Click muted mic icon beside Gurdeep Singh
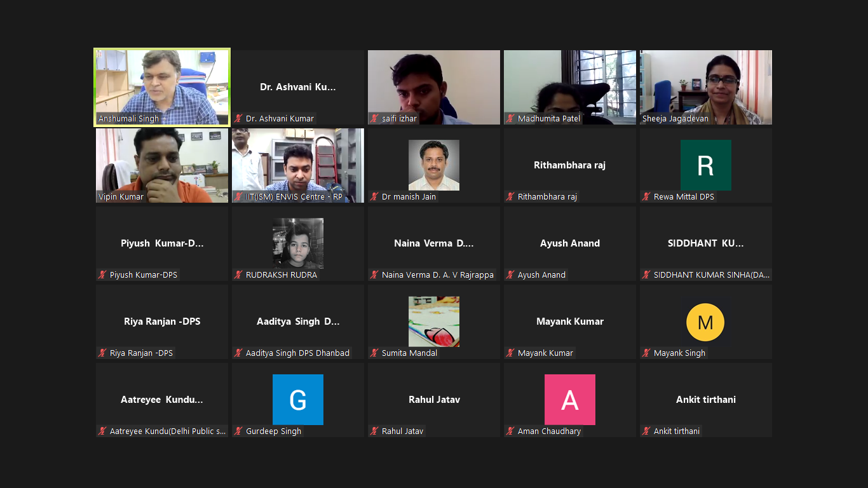Screen dimensions: 868x488 click(238, 431)
